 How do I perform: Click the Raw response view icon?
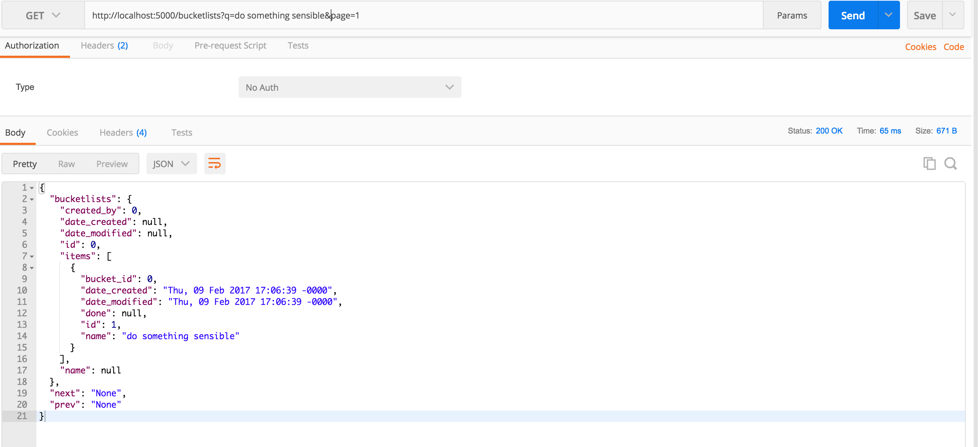click(67, 164)
